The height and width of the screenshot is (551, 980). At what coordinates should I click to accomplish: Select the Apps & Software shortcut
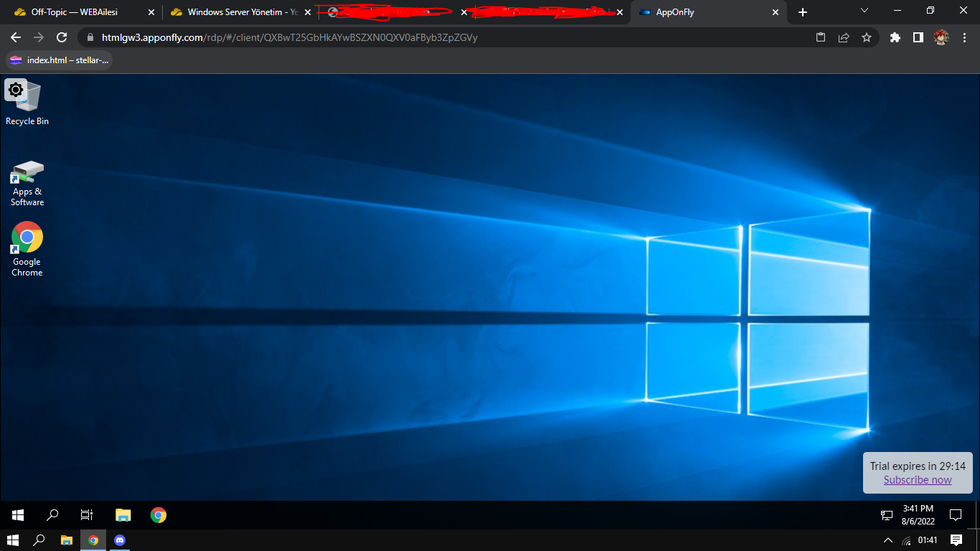27,183
